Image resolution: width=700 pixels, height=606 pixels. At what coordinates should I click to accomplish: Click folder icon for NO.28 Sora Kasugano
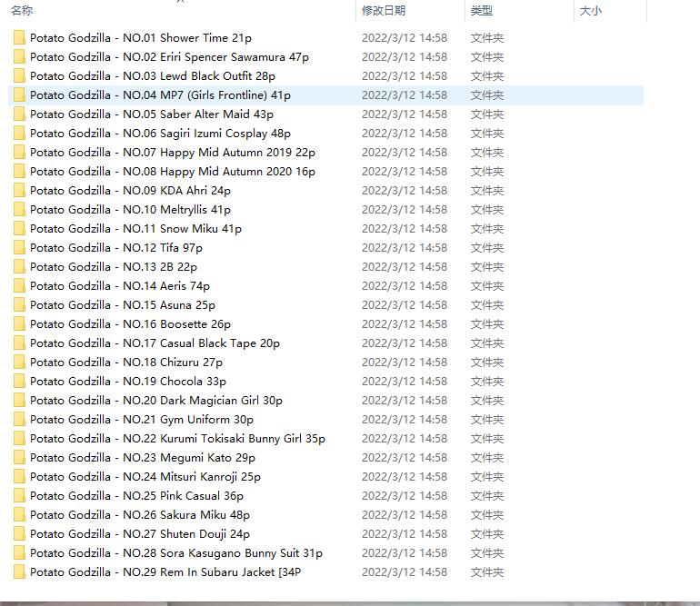coord(19,553)
